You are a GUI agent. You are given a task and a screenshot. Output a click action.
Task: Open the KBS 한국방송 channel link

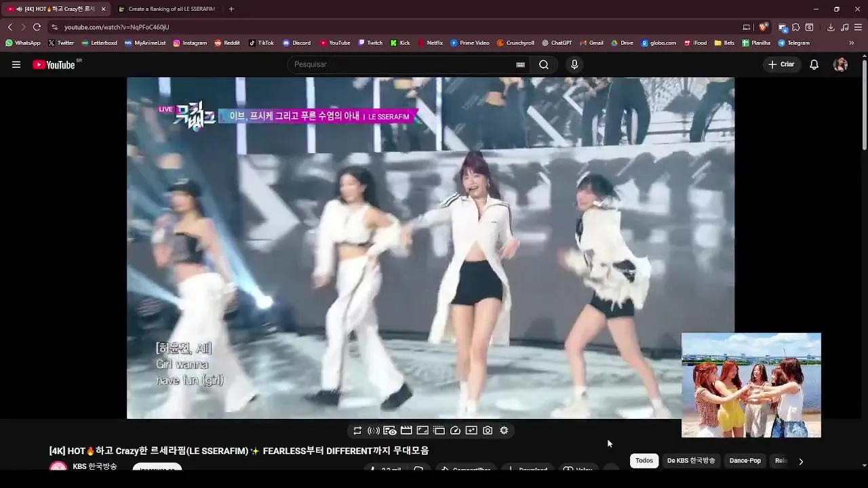[95, 466]
